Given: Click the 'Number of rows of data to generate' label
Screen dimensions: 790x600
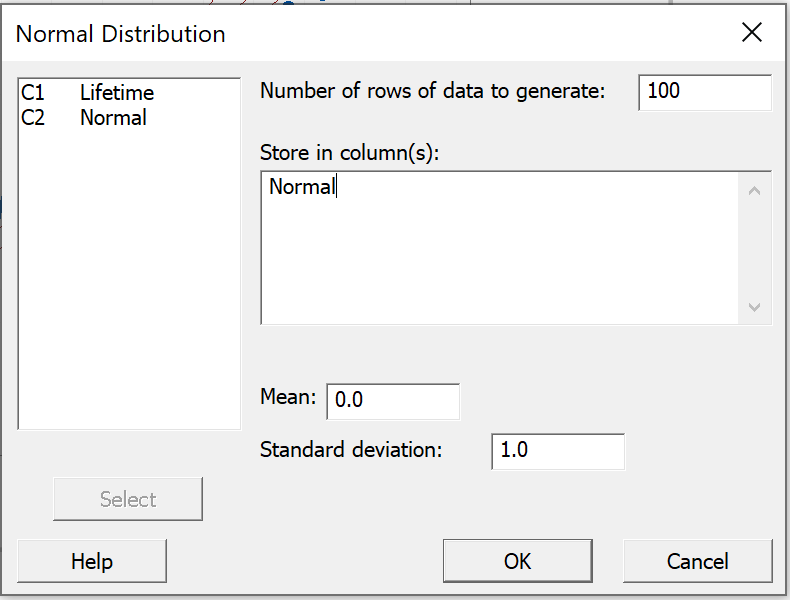Looking at the screenshot, I should click(x=433, y=91).
